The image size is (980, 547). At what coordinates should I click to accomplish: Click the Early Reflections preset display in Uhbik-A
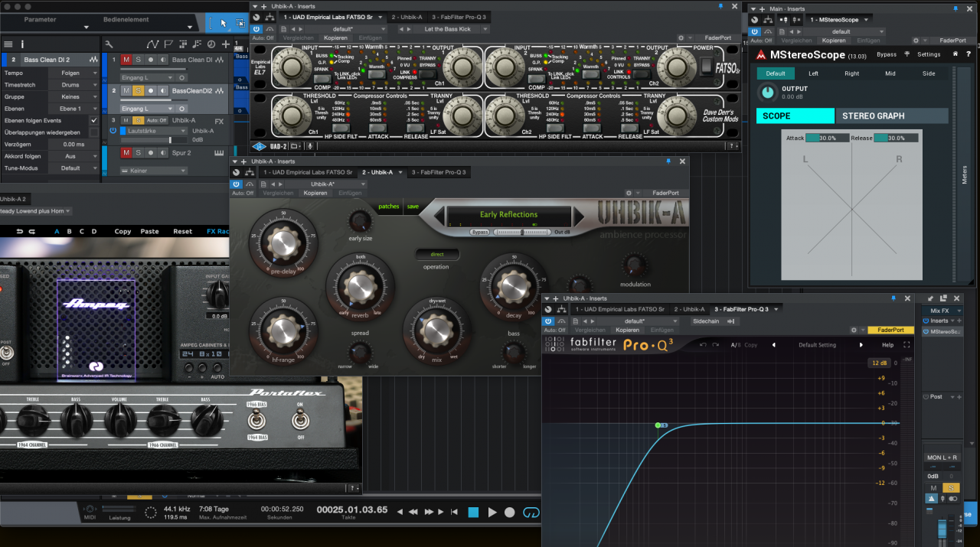(x=508, y=215)
